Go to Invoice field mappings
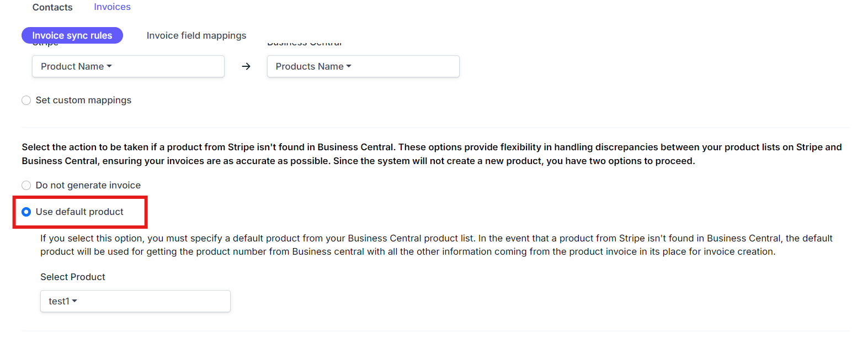Screen dimensions: 868x342 (196, 35)
